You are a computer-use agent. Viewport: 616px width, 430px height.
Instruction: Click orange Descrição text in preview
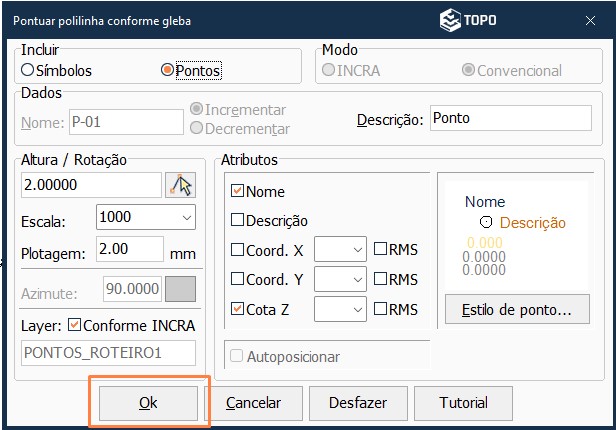(x=533, y=223)
